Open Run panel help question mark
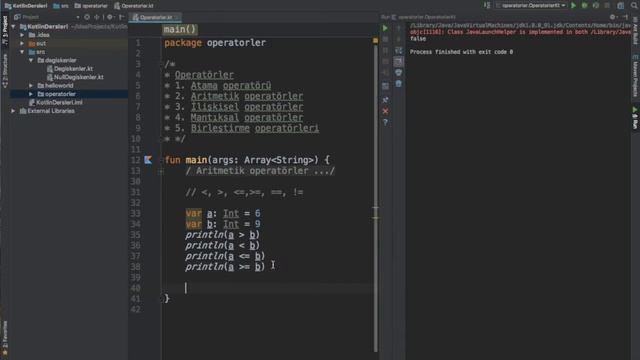Viewport: 640px width, 360px height. pos(385,122)
